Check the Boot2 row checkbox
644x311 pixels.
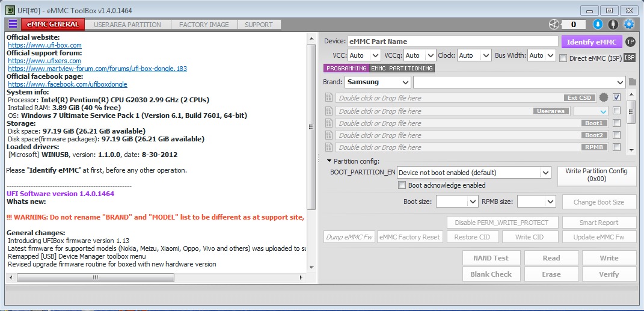coord(616,135)
